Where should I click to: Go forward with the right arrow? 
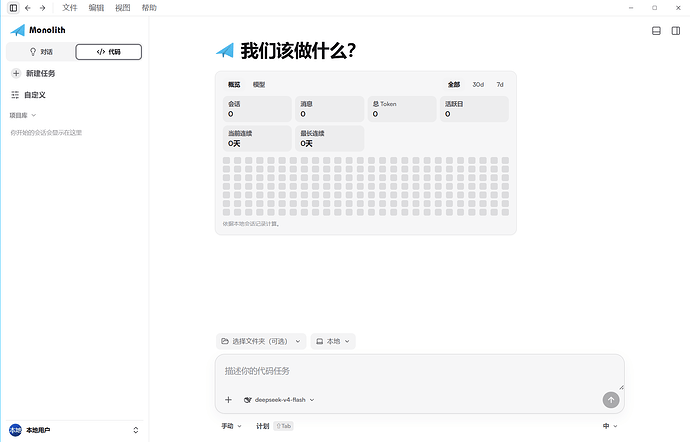point(42,8)
